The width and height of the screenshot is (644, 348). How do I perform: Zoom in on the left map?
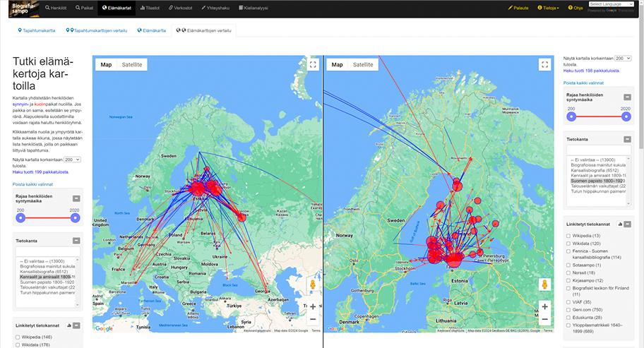(x=313, y=306)
